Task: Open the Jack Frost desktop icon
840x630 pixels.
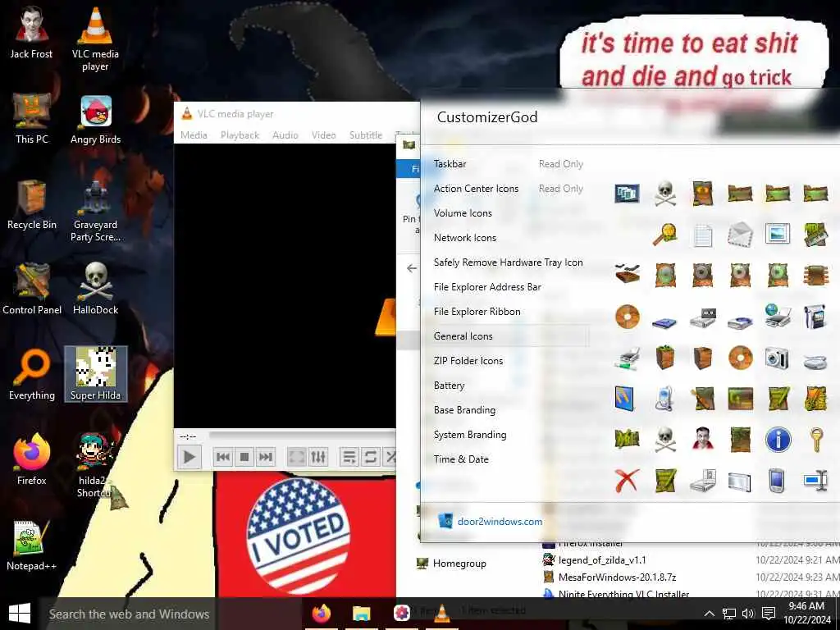Action: (32, 33)
